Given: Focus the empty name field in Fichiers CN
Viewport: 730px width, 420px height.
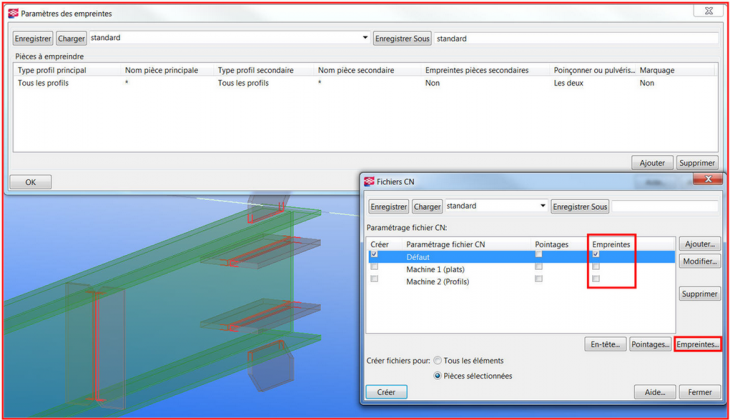Looking at the screenshot, I should pos(664,207).
